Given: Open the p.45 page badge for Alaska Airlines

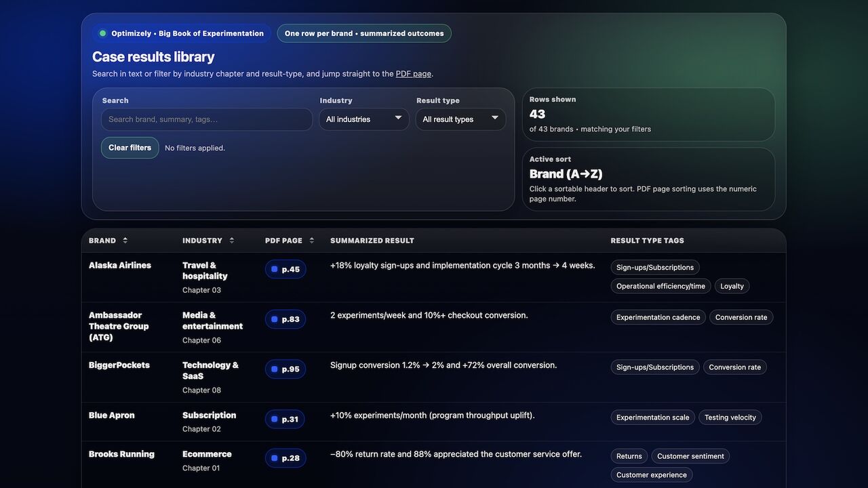Looking at the screenshot, I should point(285,269).
